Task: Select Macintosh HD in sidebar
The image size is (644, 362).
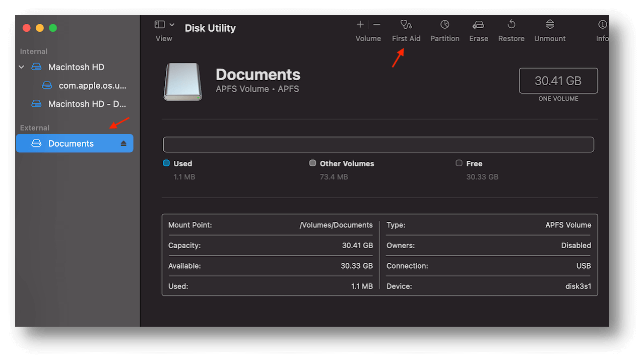Action: click(x=76, y=67)
